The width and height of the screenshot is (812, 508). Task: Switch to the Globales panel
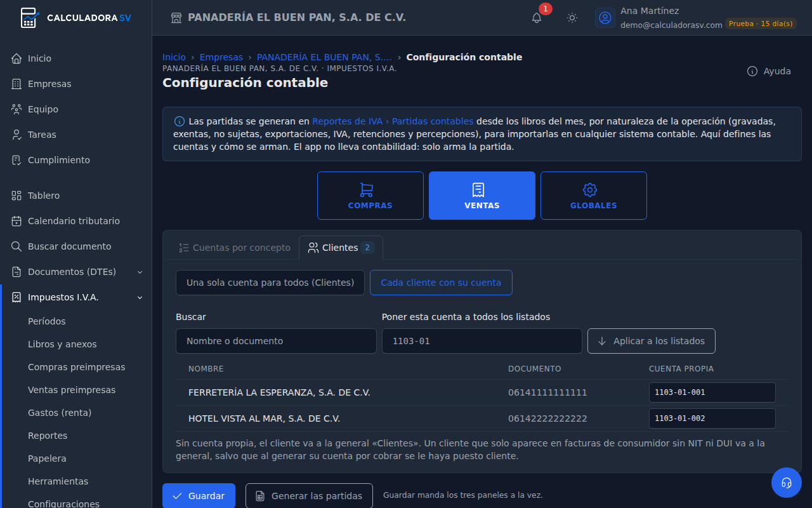(x=594, y=196)
